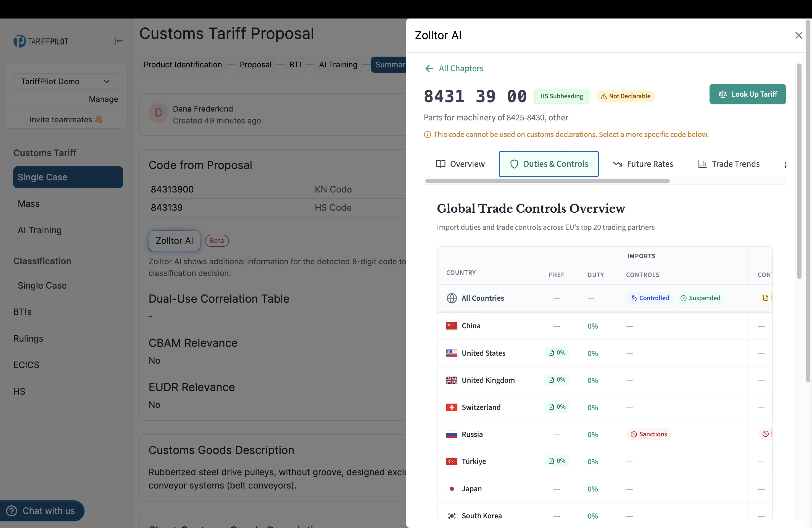
Task: Click the Look Up Tariff button
Action: [x=747, y=94]
